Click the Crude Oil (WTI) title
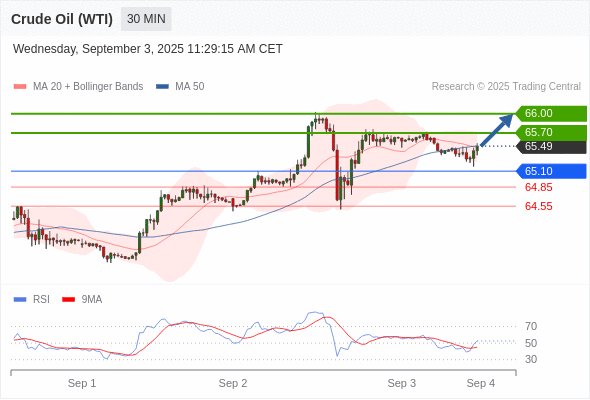The height and width of the screenshot is (400, 590). coord(62,19)
